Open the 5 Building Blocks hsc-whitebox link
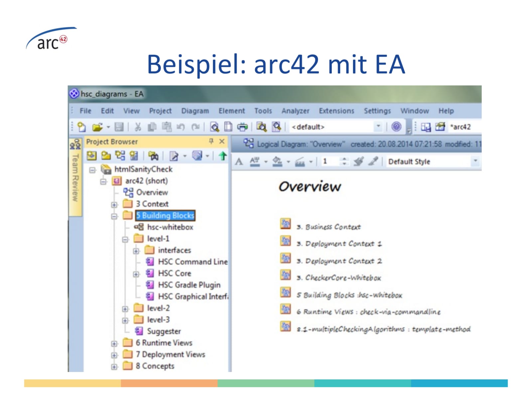The image size is (532, 411). point(349,295)
